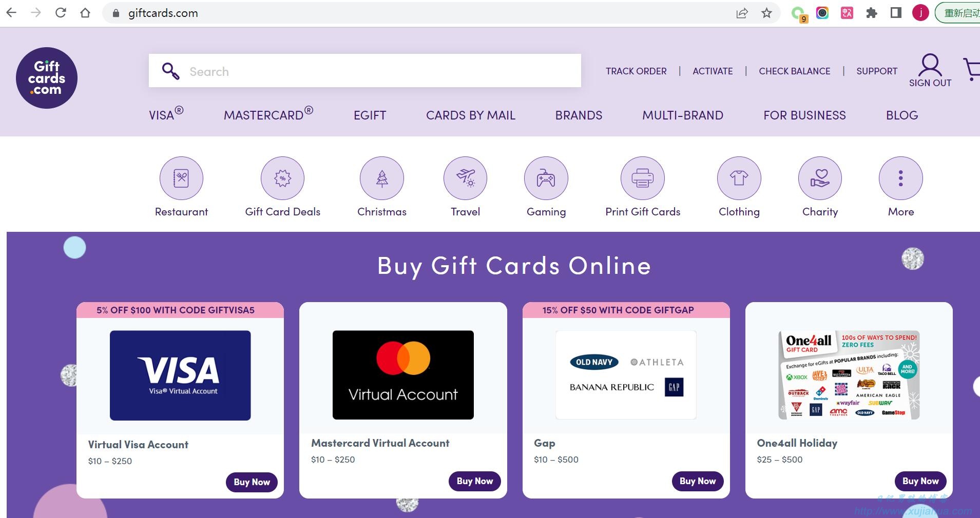980x518 pixels.
Task: Open the EGIFT navigation menu
Action: click(370, 115)
